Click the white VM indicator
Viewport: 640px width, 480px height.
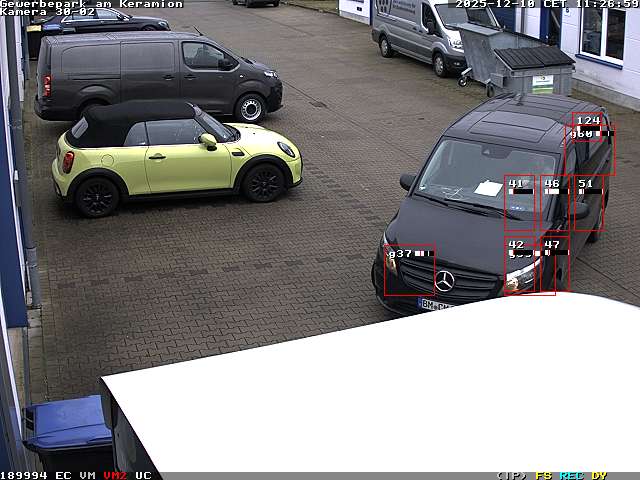87,475
